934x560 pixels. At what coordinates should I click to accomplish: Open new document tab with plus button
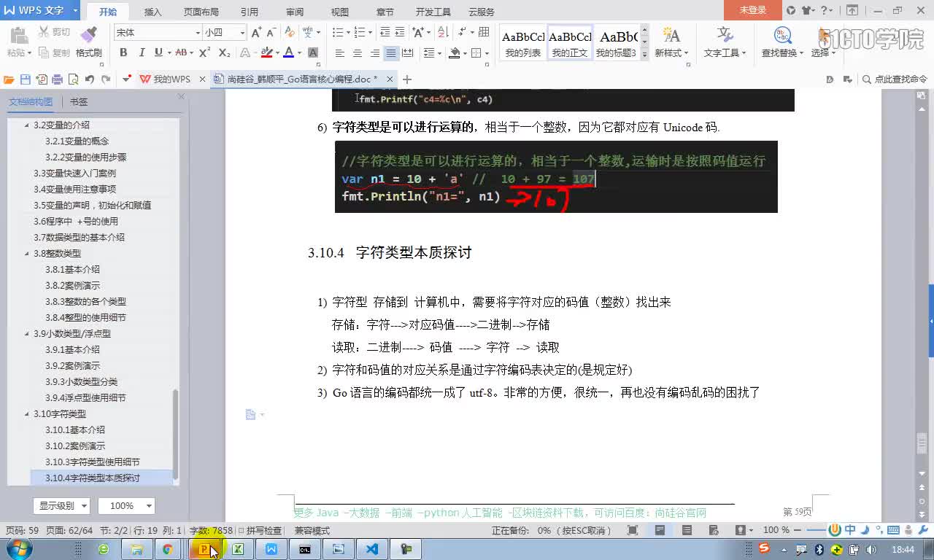407,79
